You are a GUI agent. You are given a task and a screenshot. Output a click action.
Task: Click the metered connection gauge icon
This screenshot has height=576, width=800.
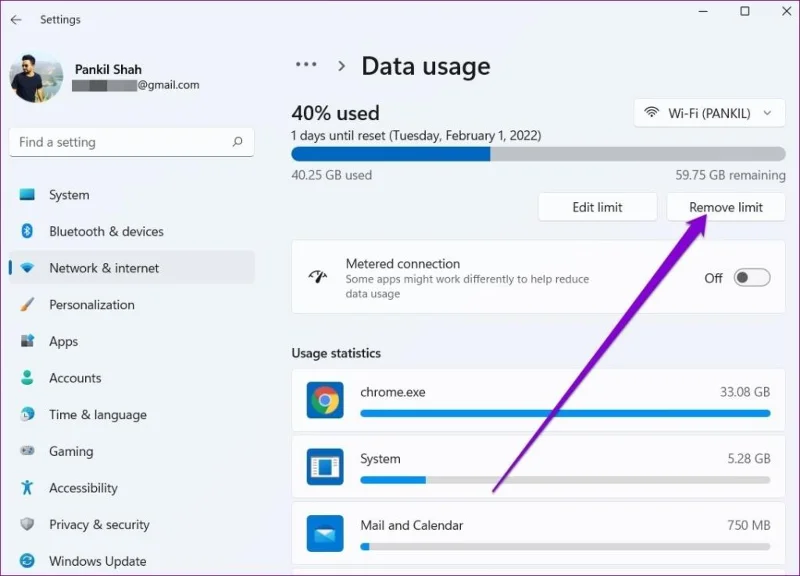pos(318,277)
